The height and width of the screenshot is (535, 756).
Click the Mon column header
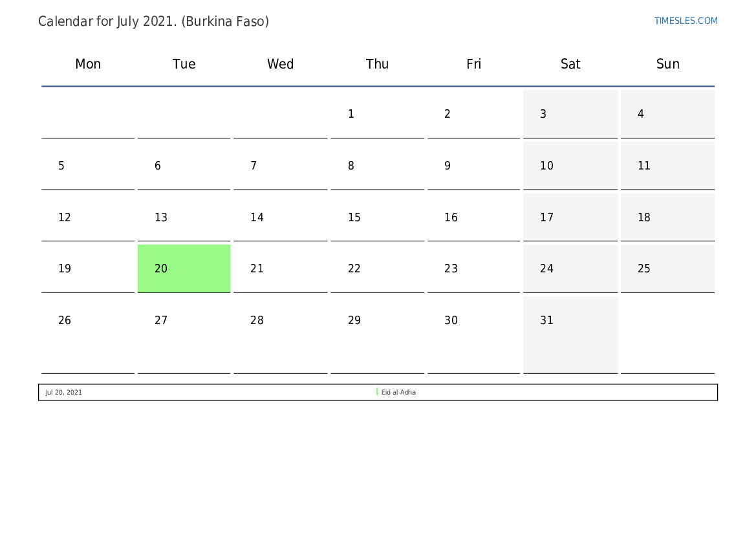pyautogui.click(x=88, y=64)
